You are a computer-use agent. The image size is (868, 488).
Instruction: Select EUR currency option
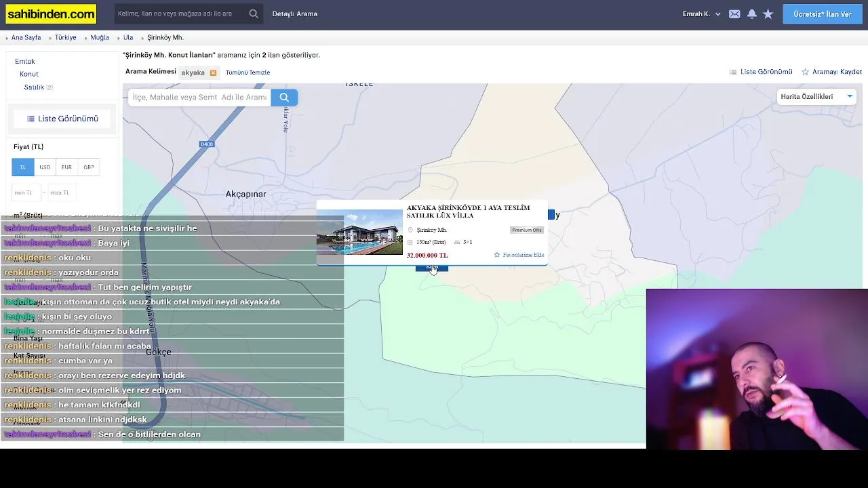(x=66, y=167)
